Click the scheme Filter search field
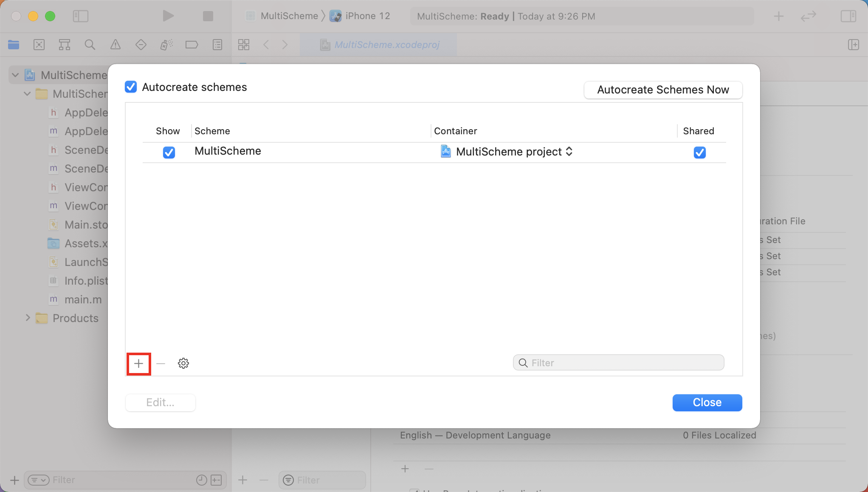 coord(618,363)
